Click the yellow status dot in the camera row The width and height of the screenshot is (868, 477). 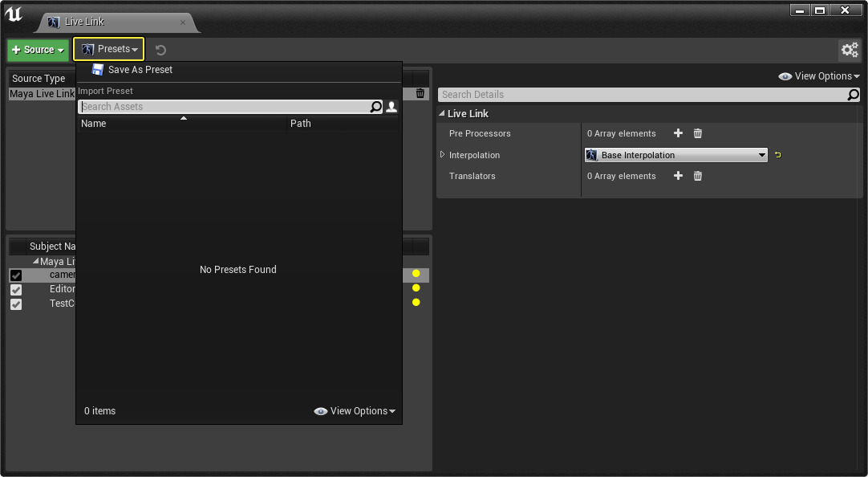[x=416, y=274]
